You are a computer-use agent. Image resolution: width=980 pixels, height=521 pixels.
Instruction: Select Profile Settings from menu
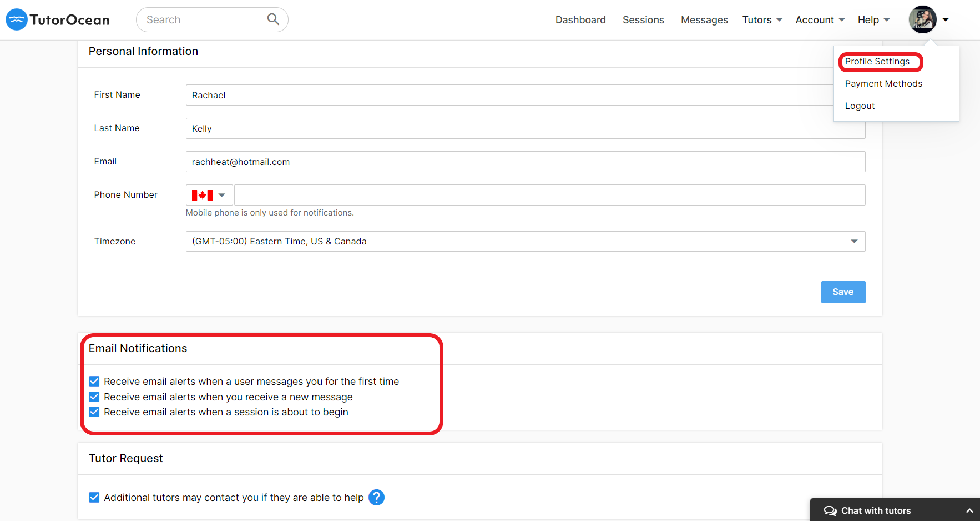tap(877, 62)
